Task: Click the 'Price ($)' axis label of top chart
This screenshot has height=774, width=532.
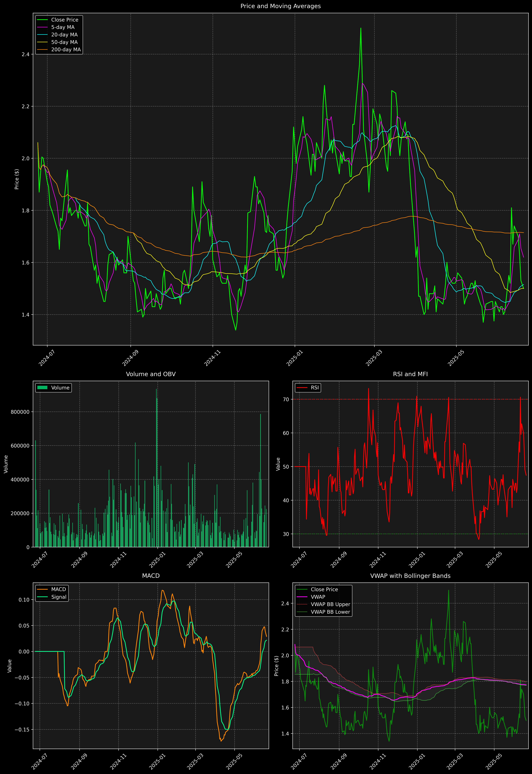Action: 17,179
